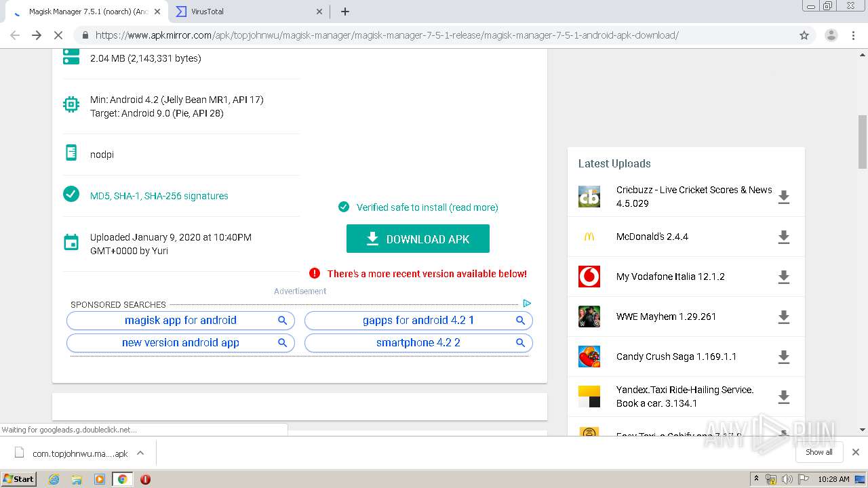Click the browser forward arrow
The height and width of the screenshot is (488, 868).
(x=37, y=35)
